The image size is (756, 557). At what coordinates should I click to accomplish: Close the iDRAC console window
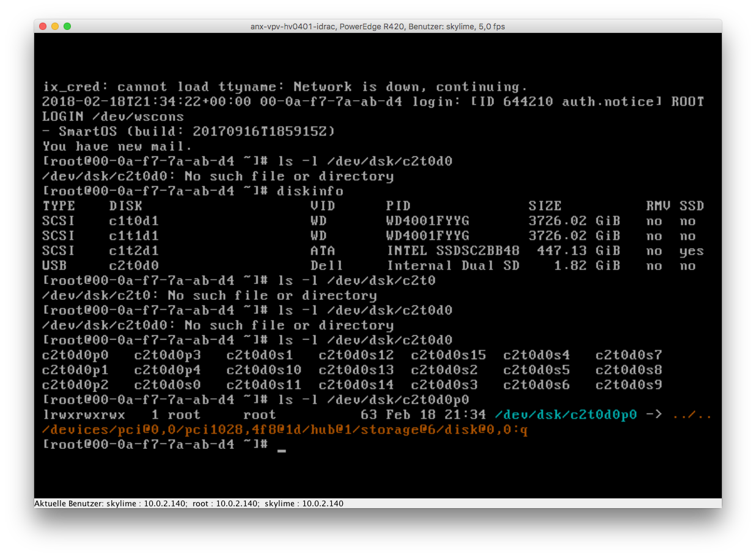click(x=43, y=26)
